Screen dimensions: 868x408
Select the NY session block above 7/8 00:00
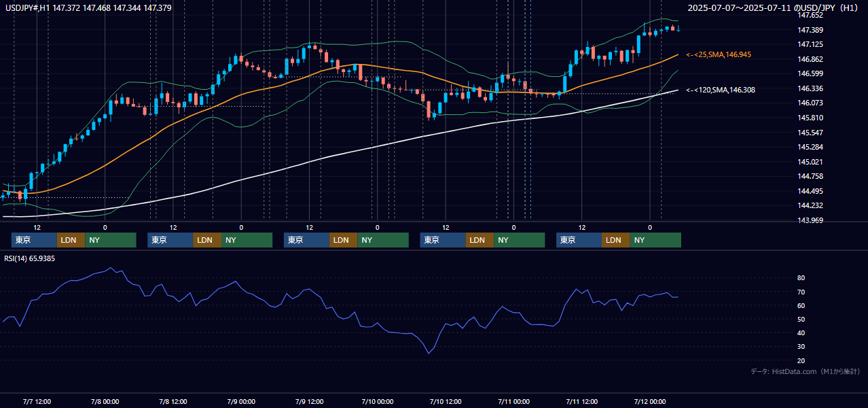click(x=111, y=240)
